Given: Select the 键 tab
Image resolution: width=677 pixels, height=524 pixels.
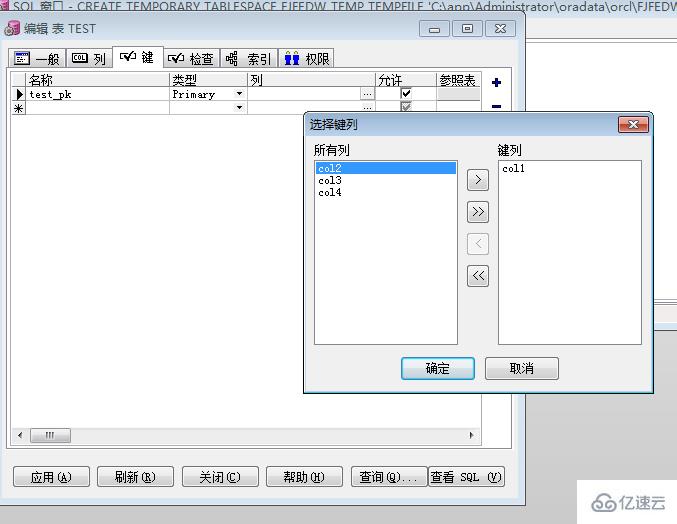Looking at the screenshot, I should point(138,57).
